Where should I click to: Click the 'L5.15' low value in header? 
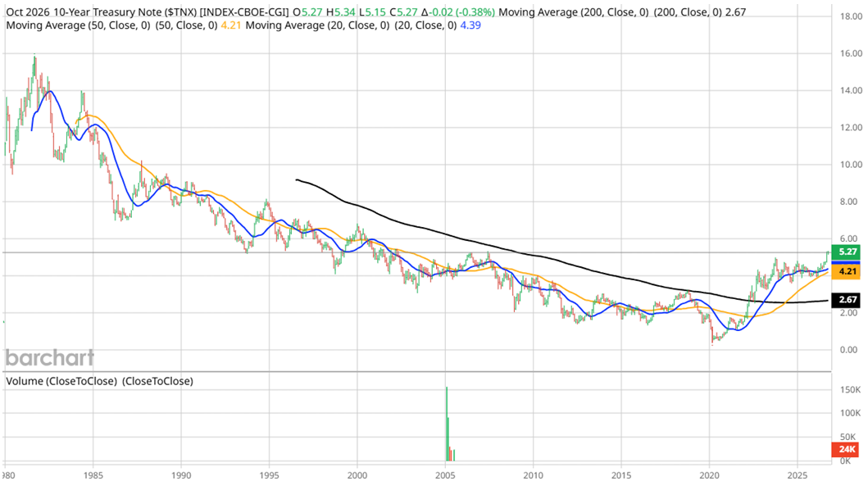[x=372, y=11]
